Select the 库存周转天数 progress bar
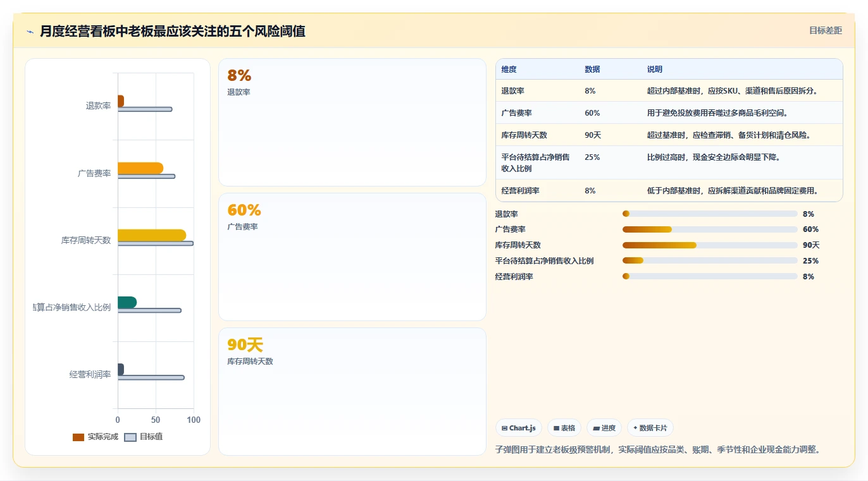868x481 pixels. tap(710, 245)
